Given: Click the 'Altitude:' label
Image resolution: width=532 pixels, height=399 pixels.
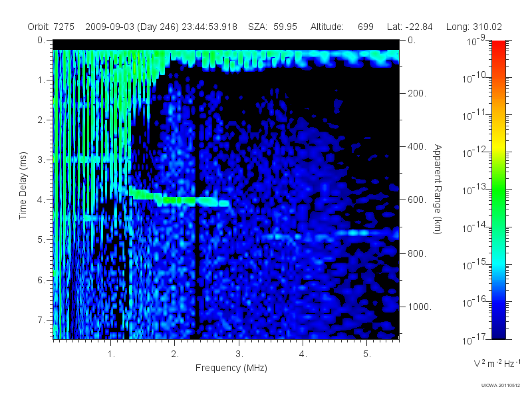Looking at the screenshot, I should tap(327, 27).
